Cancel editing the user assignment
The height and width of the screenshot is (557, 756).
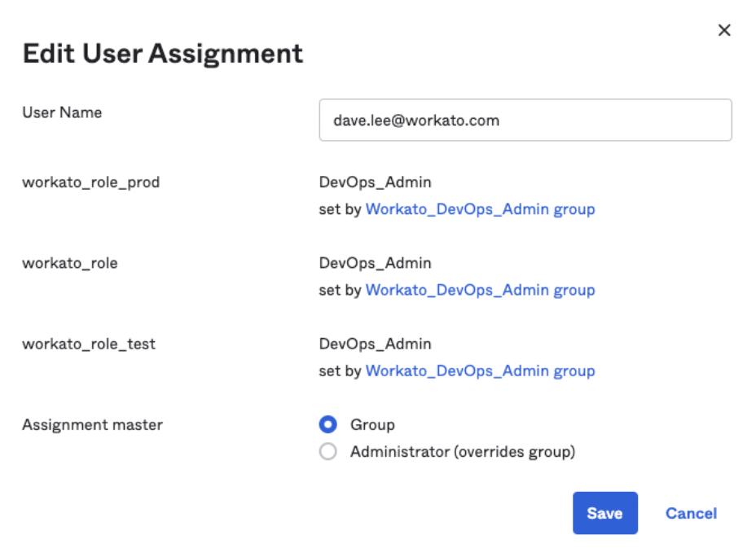point(691,513)
